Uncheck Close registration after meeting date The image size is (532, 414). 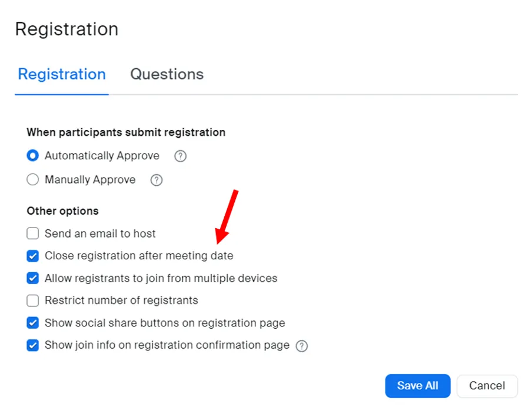pyautogui.click(x=33, y=256)
